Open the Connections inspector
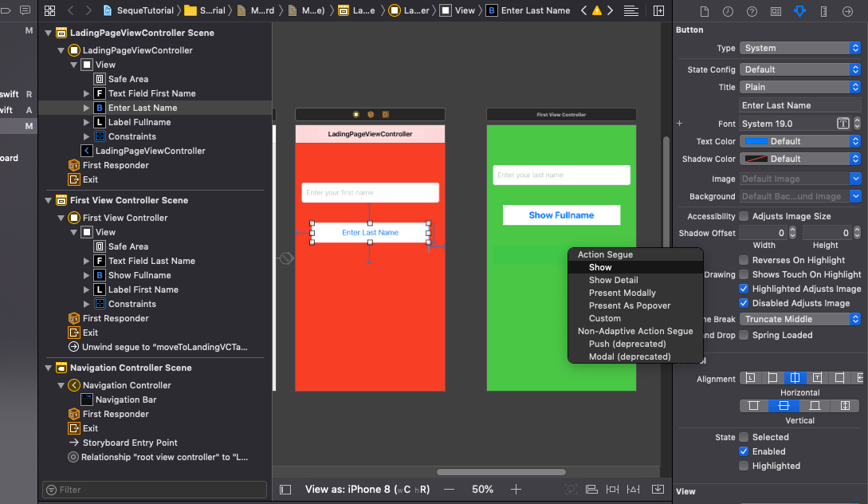This screenshot has width=868, height=504. pyautogui.click(x=847, y=11)
